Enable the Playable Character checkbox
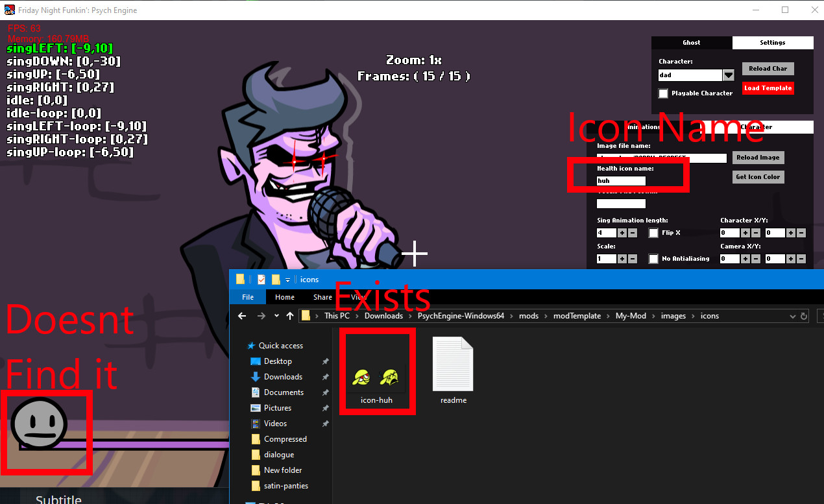 coord(663,93)
